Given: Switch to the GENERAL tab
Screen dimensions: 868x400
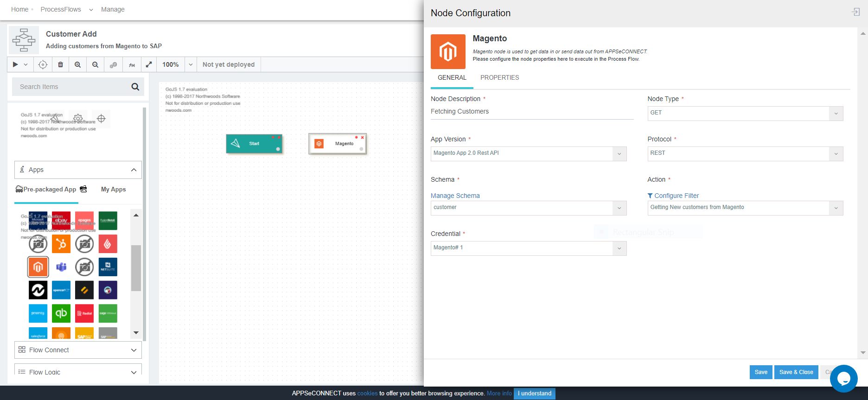Looking at the screenshot, I should point(452,77).
